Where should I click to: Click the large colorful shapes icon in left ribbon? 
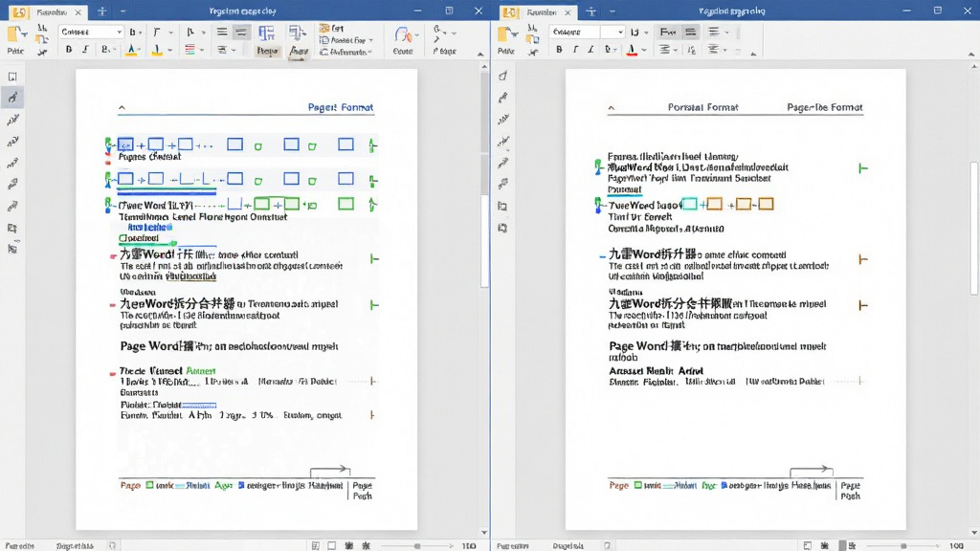(403, 35)
